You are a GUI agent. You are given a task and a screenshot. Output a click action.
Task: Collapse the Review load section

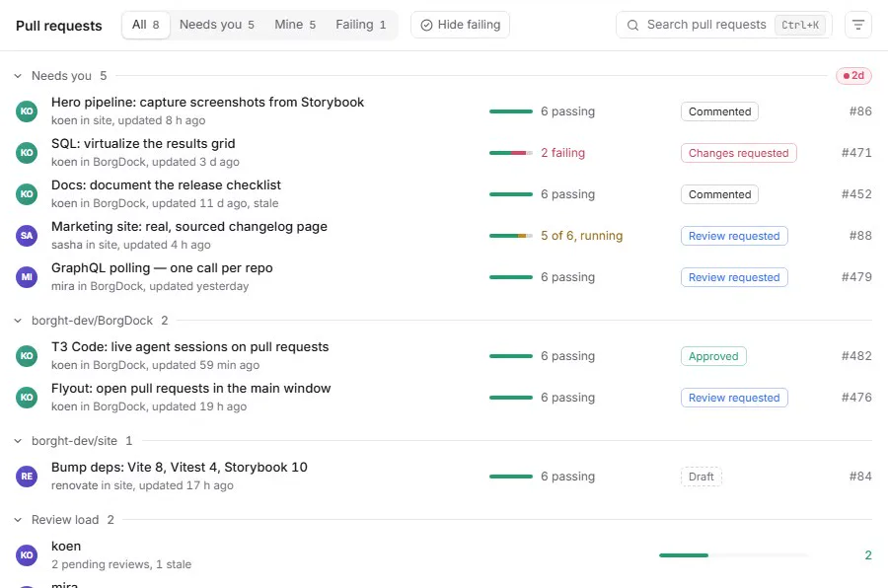pyautogui.click(x=18, y=520)
